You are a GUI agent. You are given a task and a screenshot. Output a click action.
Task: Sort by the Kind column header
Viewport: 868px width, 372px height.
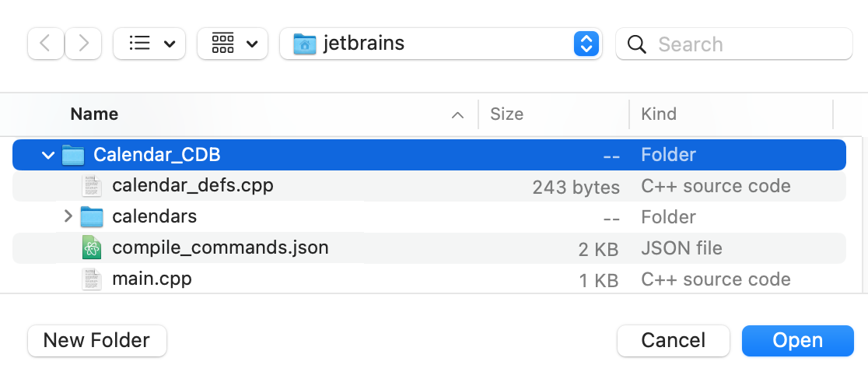(658, 114)
